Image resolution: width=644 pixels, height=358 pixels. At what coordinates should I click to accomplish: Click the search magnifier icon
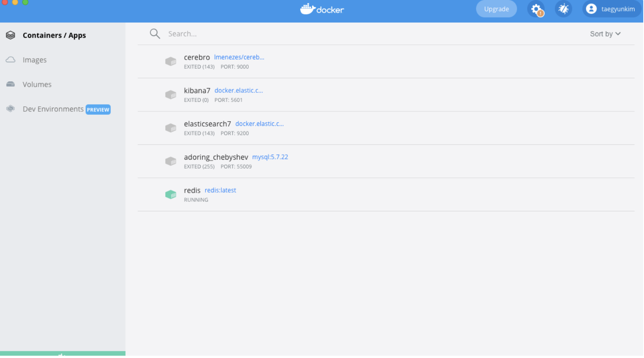[155, 34]
